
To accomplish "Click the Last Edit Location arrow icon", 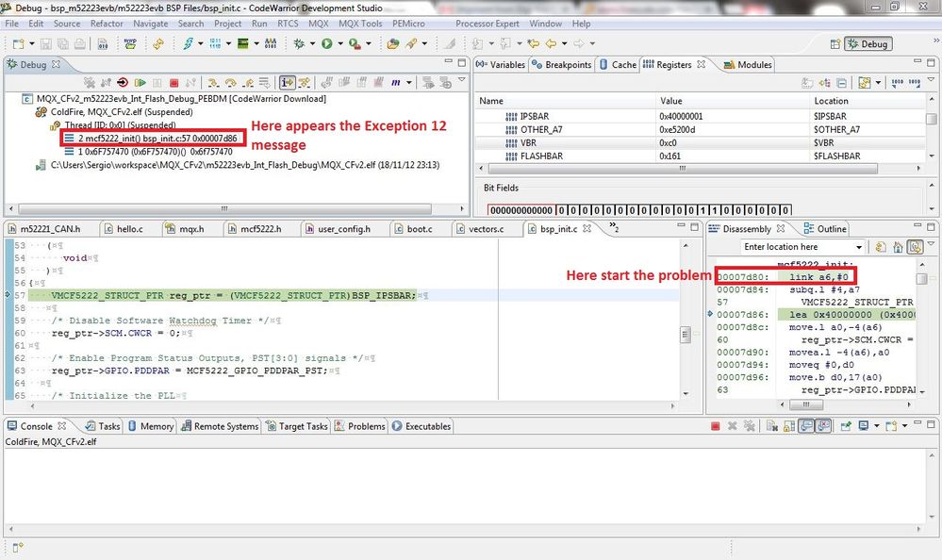I will pyautogui.click(x=533, y=43).
